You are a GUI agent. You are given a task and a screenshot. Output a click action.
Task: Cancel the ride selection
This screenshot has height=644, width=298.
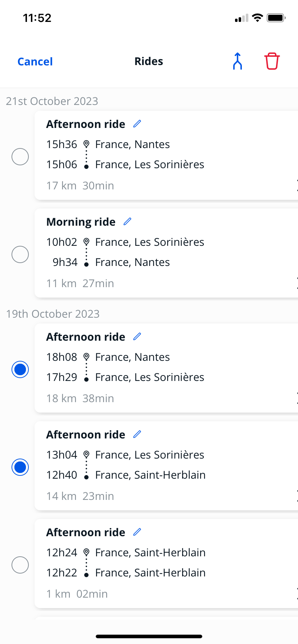click(35, 61)
